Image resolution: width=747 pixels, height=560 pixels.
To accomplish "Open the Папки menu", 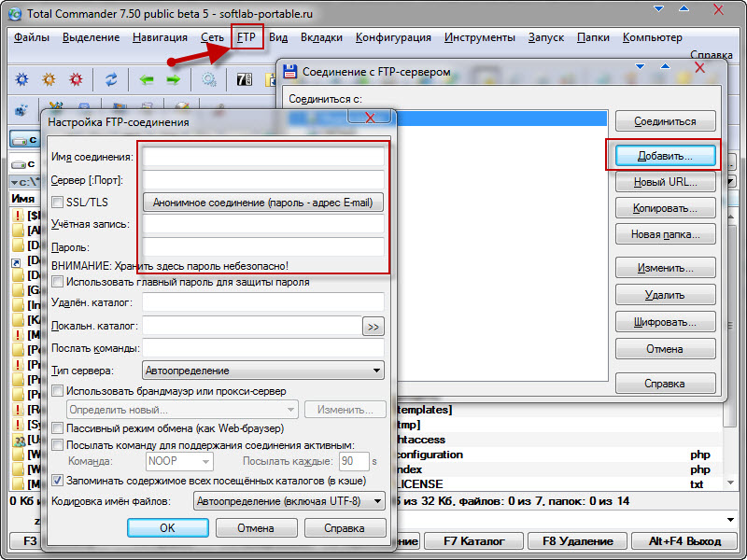I will coord(593,37).
